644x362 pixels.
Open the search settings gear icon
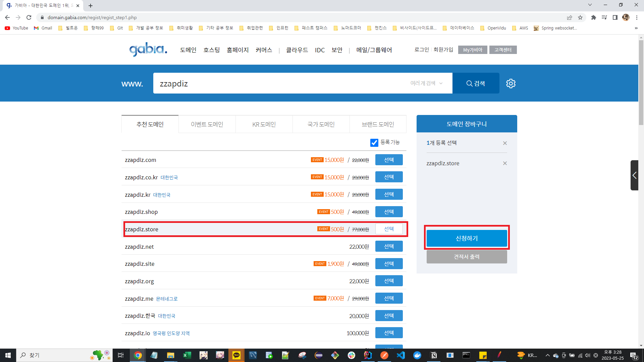(511, 83)
